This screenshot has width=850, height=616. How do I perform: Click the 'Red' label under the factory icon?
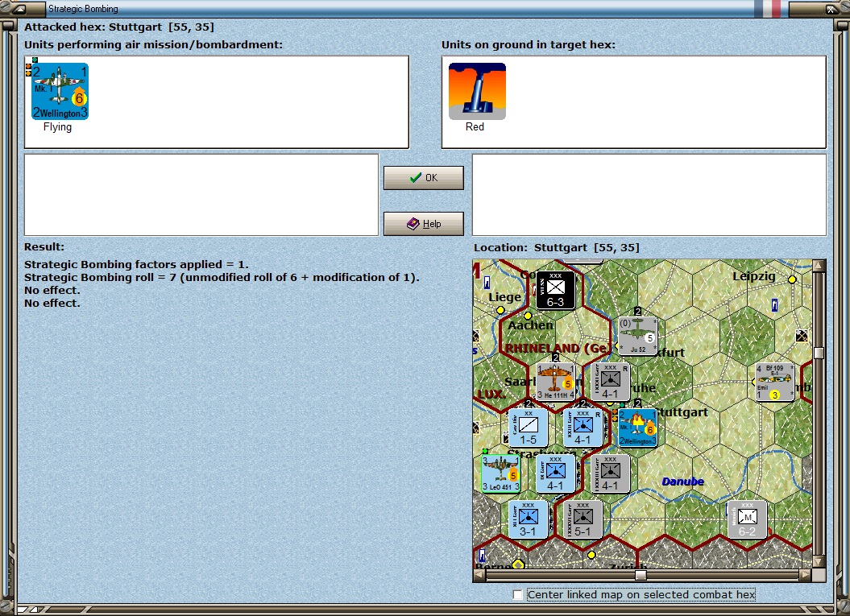click(x=475, y=126)
